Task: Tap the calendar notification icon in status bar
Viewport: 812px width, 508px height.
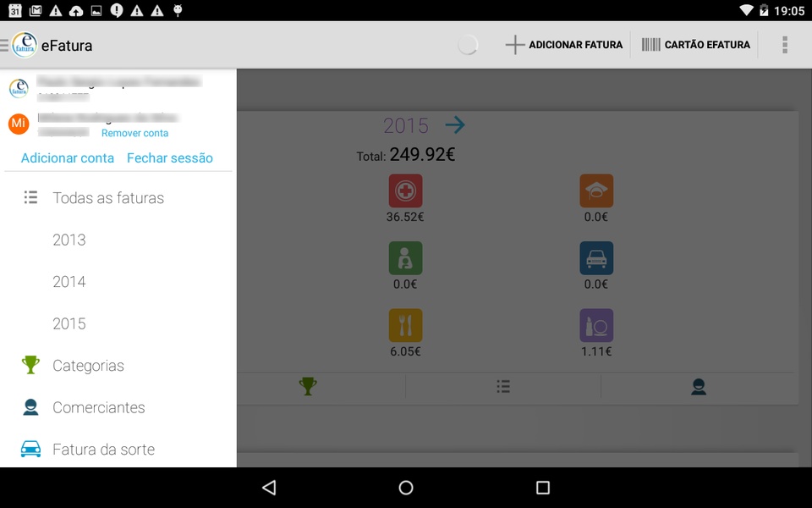Action: click(x=15, y=10)
